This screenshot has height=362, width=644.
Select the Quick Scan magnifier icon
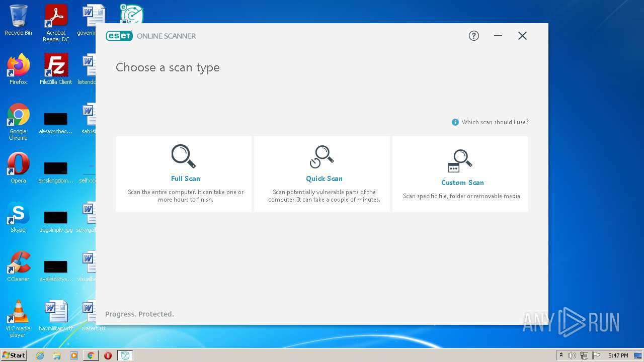click(322, 156)
